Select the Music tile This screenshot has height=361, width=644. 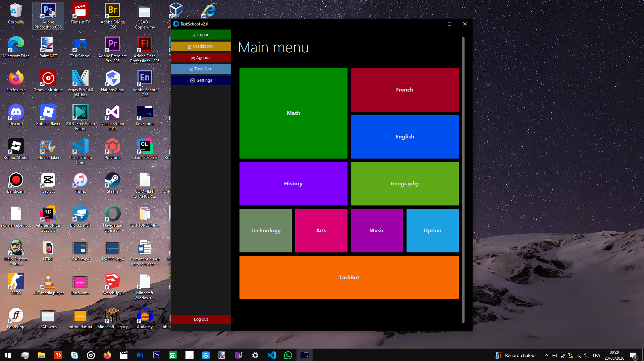click(x=377, y=231)
